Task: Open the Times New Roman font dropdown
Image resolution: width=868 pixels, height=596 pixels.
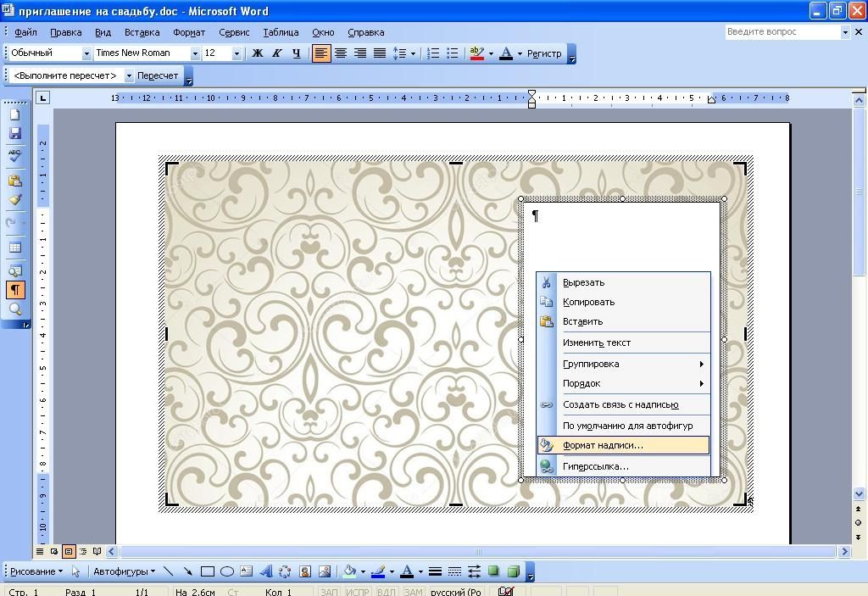Action: [195, 53]
